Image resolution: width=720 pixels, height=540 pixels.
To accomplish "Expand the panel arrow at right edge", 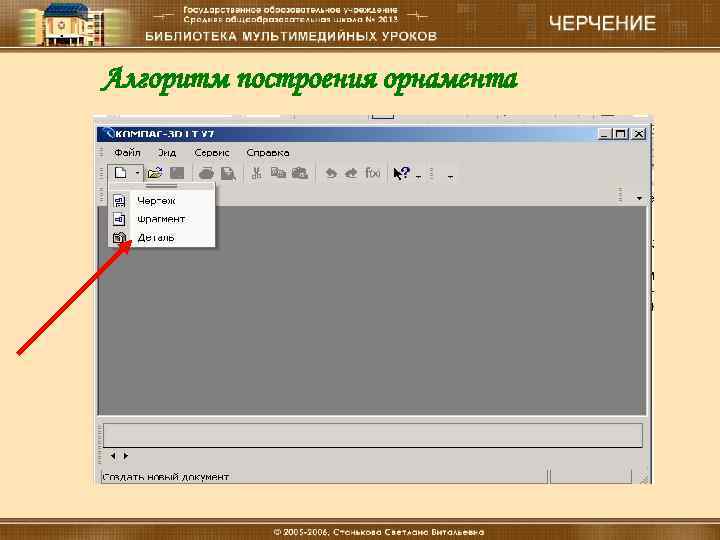I will pos(639,198).
